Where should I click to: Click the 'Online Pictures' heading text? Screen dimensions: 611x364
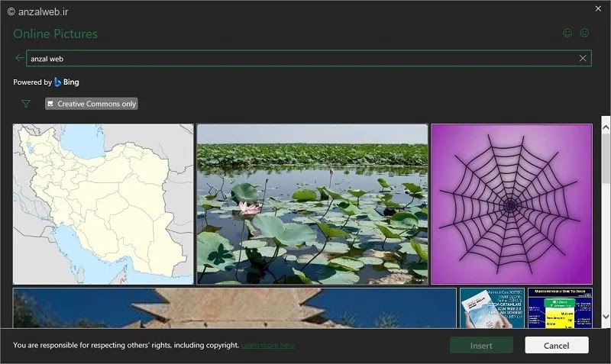(55, 34)
